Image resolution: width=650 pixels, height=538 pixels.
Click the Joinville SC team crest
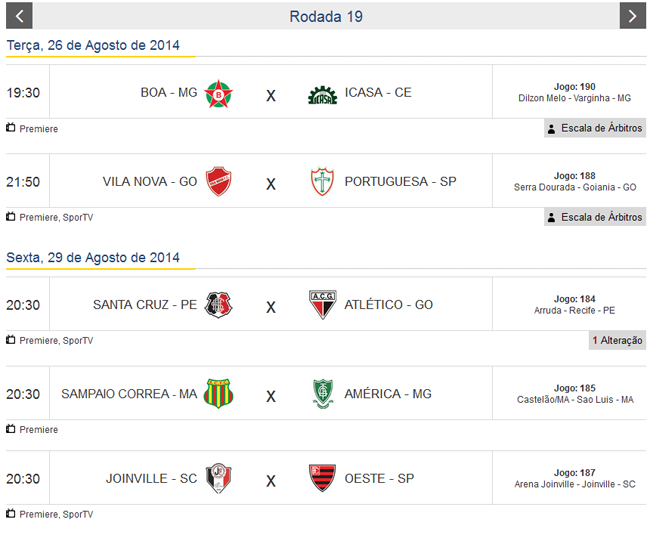(x=218, y=478)
